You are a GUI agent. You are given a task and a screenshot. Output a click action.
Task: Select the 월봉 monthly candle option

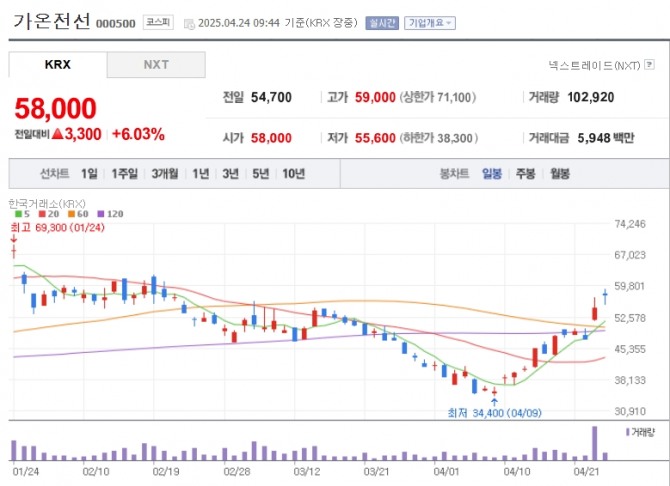[x=559, y=173]
